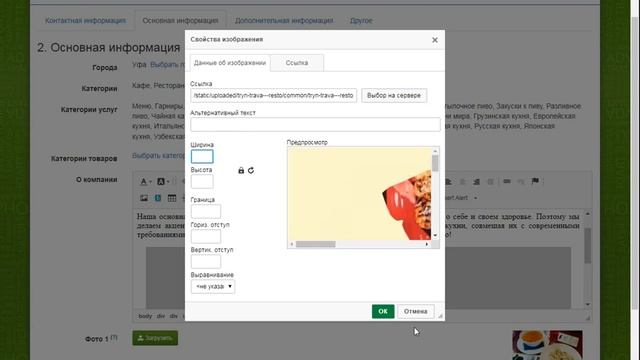
Task: Click the unlink icon in the editor toolbar
Action: 521,181
